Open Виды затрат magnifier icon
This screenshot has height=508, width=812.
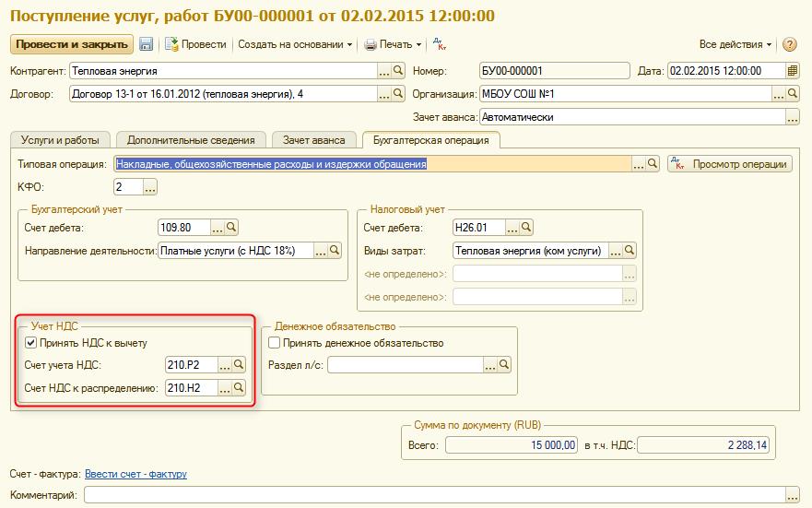(630, 251)
